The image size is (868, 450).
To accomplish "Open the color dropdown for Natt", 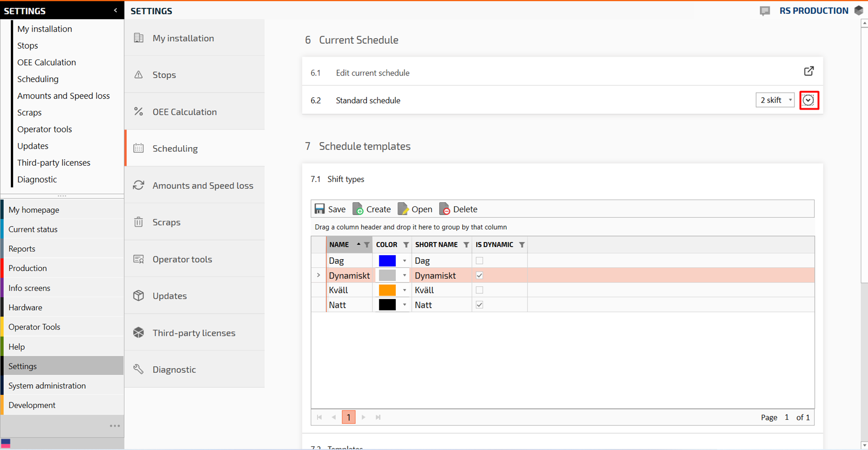I will [x=404, y=305].
